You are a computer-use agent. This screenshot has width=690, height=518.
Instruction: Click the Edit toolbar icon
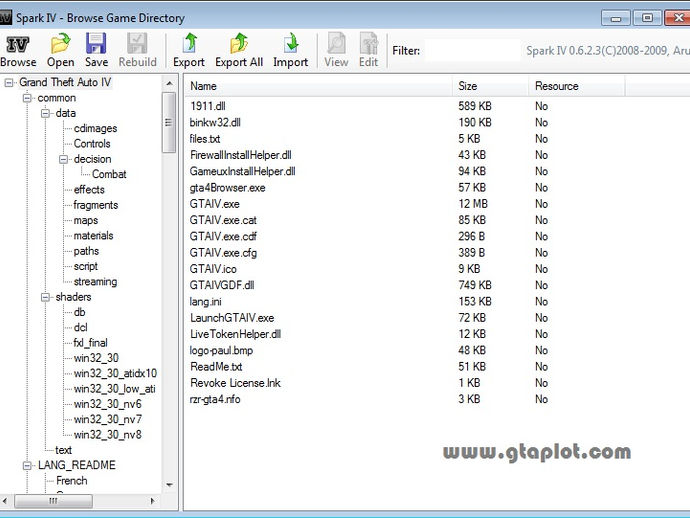pyautogui.click(x=369, y=44)
